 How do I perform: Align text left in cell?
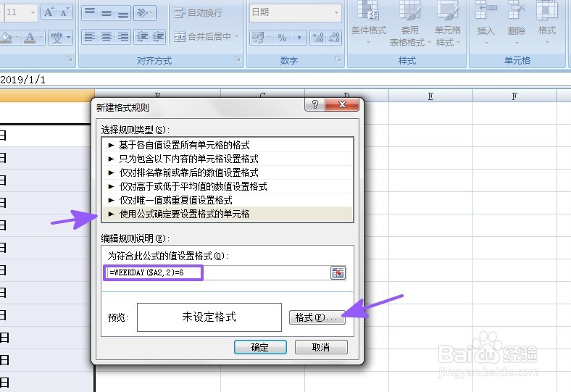tap(90, 37)
